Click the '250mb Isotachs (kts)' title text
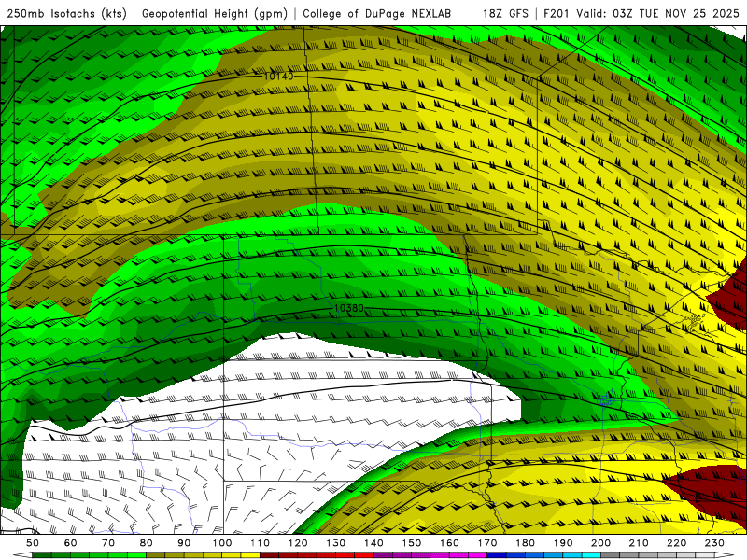The height and width of the screenshot is (560, 747). 66,13
